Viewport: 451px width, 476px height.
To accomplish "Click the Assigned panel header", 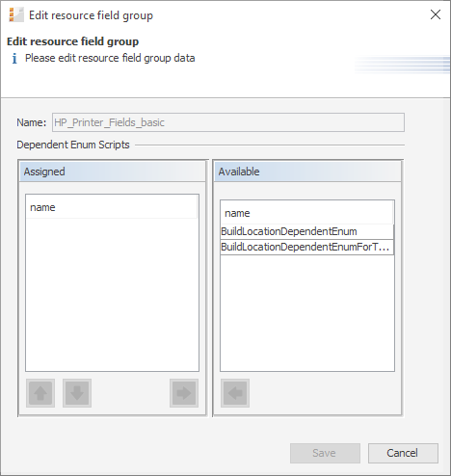I will click(113, 172).
